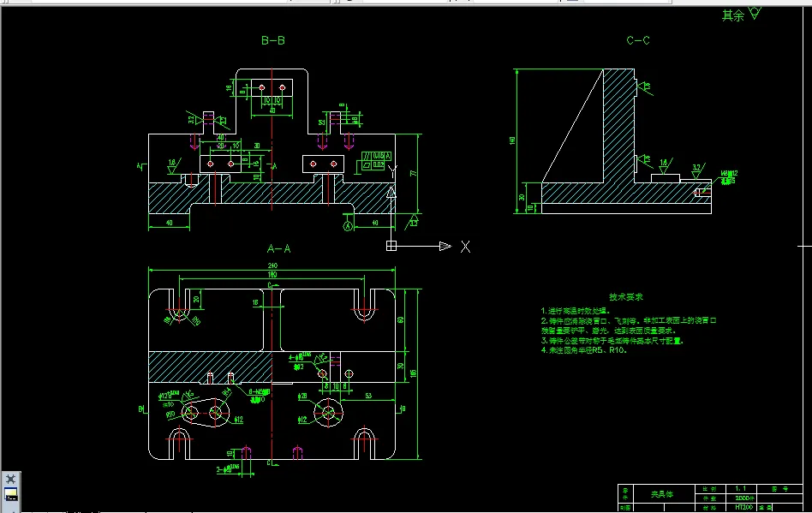Select the 其余 surface finish note
Screen dimensions: 812x513
pos(732,15)
